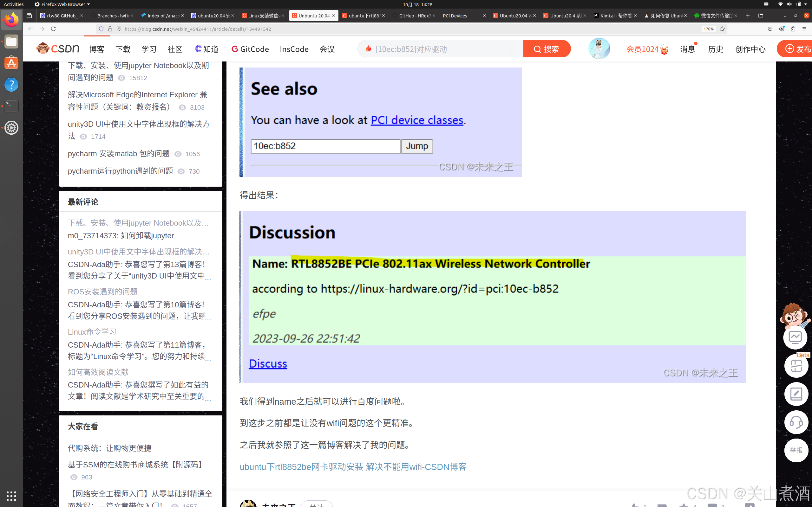Click the page reload icon
This screenshot has height=507, width=812.
pyautogui.click(x=53, y=29)
